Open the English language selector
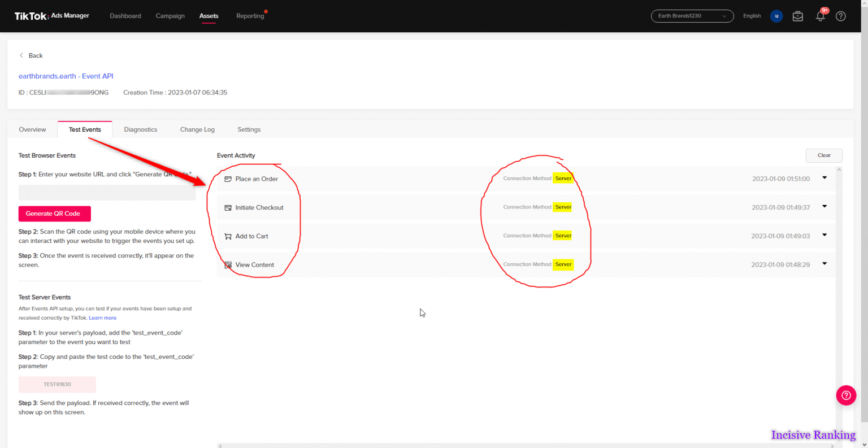The height and width of the screenshot is (448, 868). click(x=752, y=16)
